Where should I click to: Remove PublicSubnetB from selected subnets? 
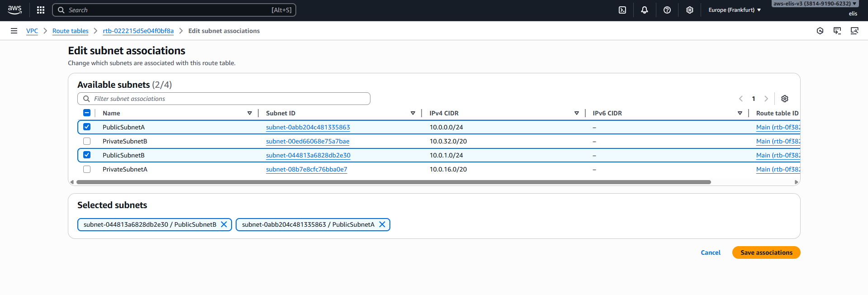coord(224,224)
